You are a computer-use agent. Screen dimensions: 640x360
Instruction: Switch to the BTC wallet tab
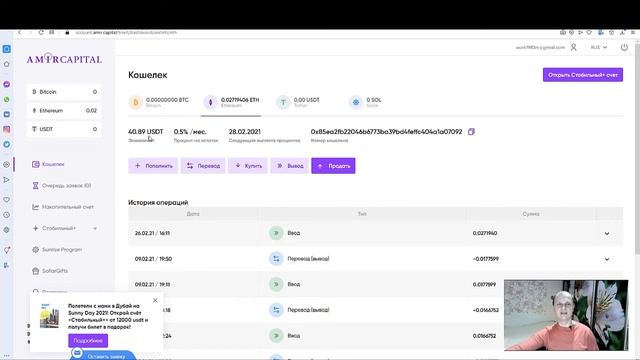coord(159,102)
